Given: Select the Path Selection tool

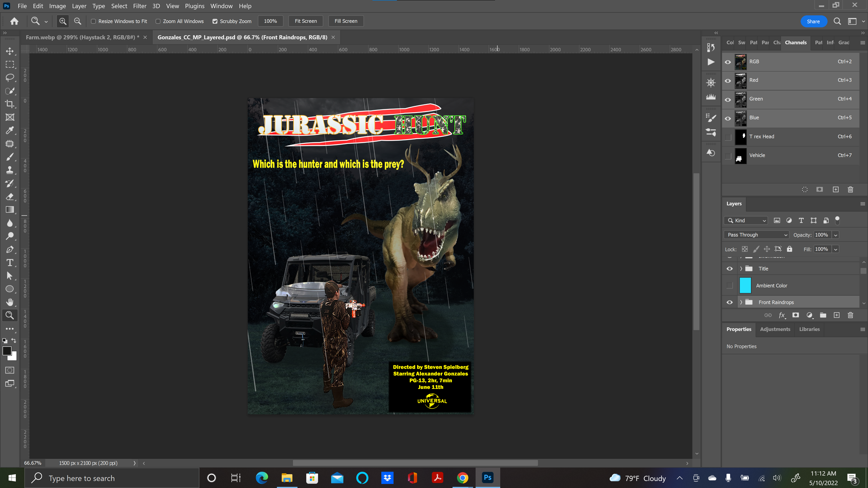Looking at the screenshot, I should pyautogui.click(x=10, y=276).
